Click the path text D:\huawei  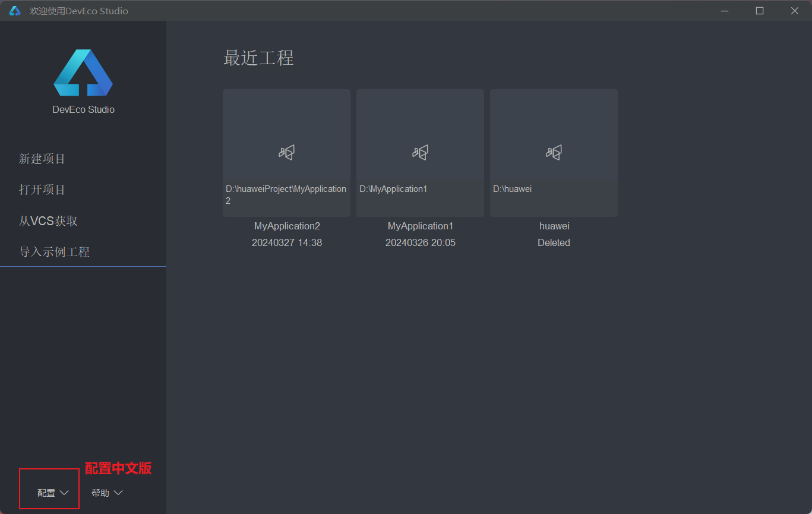pos(512,189)
